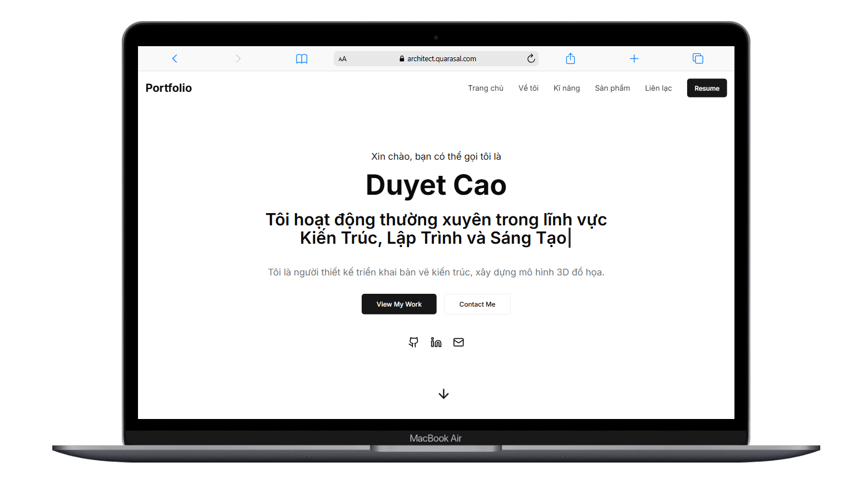868x488 pixels.
Task: Click the View My Work button
Action: click(x=399, y=304)
